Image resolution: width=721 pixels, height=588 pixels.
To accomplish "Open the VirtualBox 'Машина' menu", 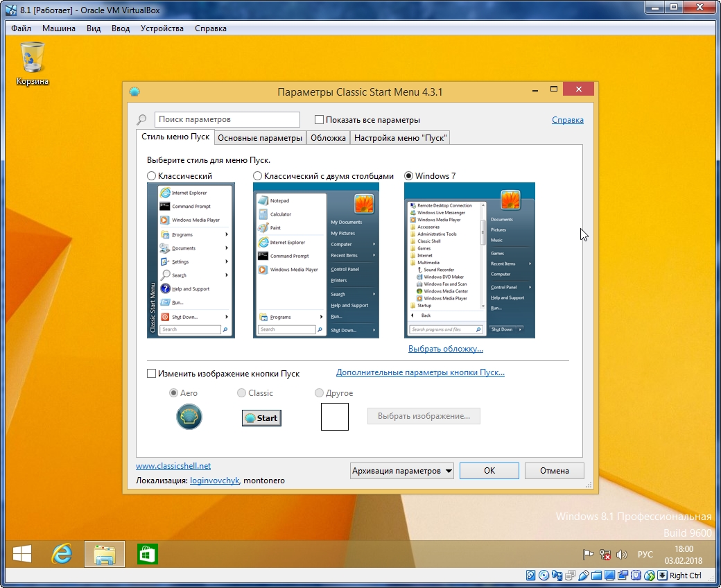I will point(59,28).
